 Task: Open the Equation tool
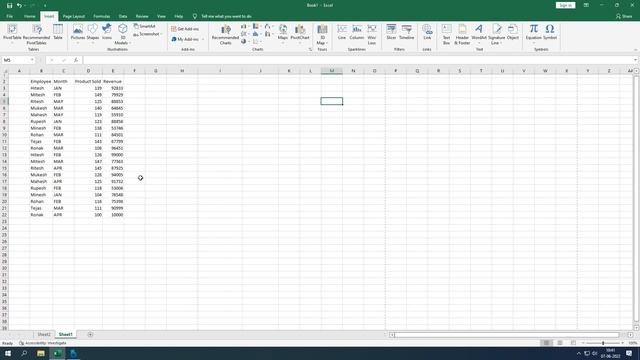[x=533, y=33]
